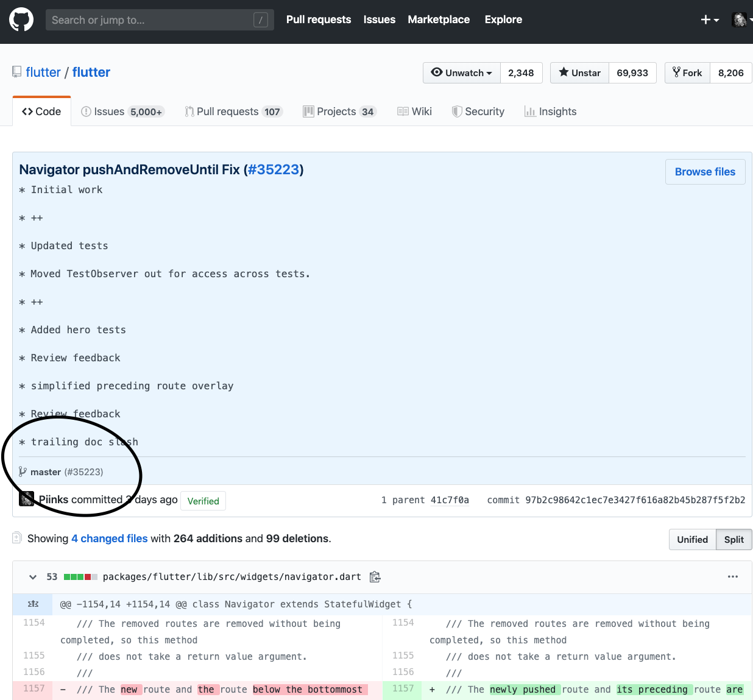Screen dimensions: 753x700
Task: Switch to the Wiki tab
Action: pos(414,111)
